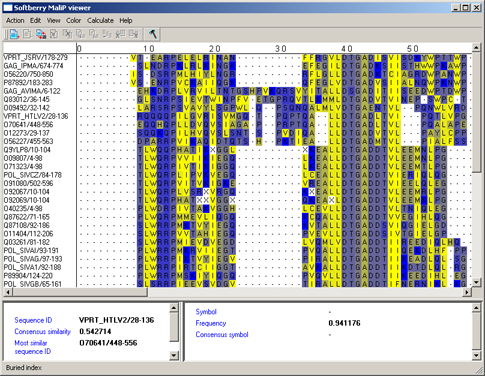Select sequence VPRT_JSRV/178-279
Screen dimensions: 485x376
[x=35, y=57]
